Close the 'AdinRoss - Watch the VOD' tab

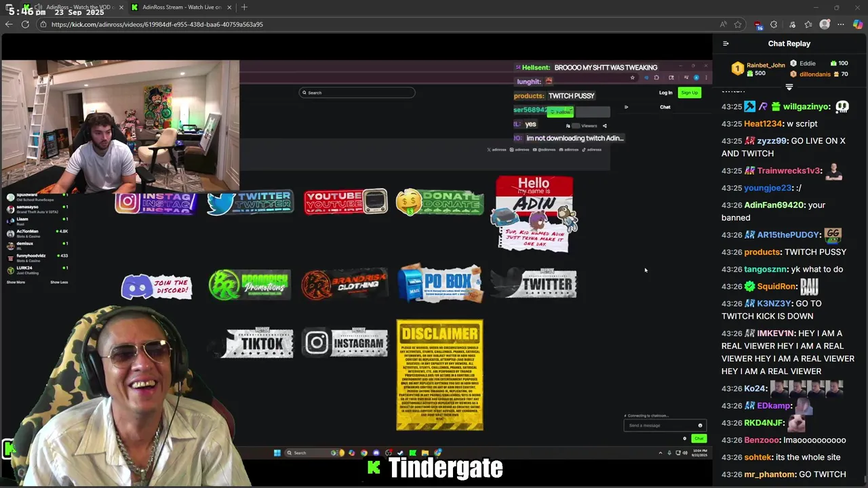[x=121, y=7]
